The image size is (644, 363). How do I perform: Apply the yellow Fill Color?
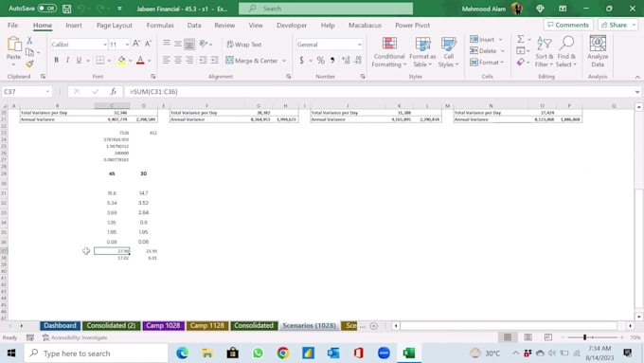point(121,61)
